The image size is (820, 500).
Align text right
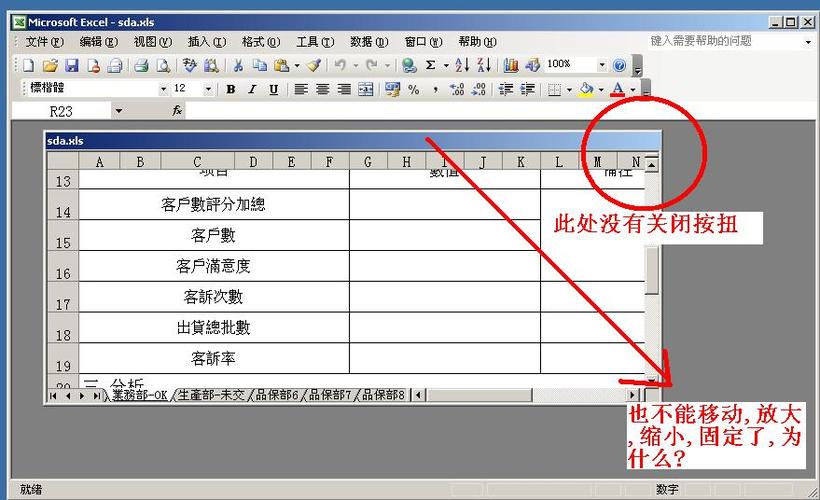[344, 89]
